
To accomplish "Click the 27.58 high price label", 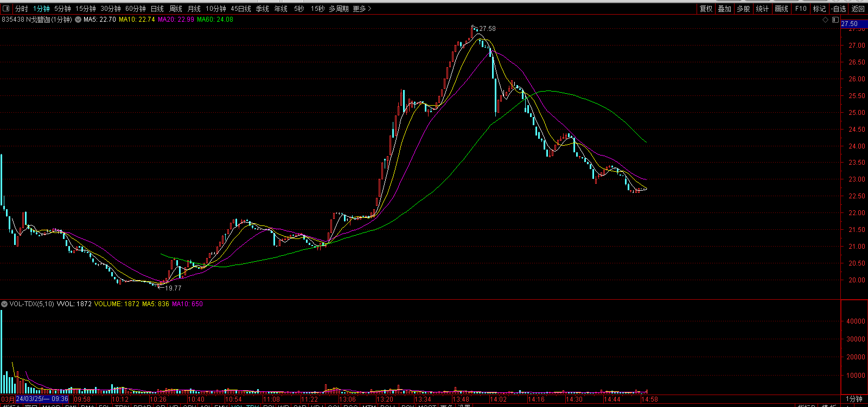I will [487, 29].
